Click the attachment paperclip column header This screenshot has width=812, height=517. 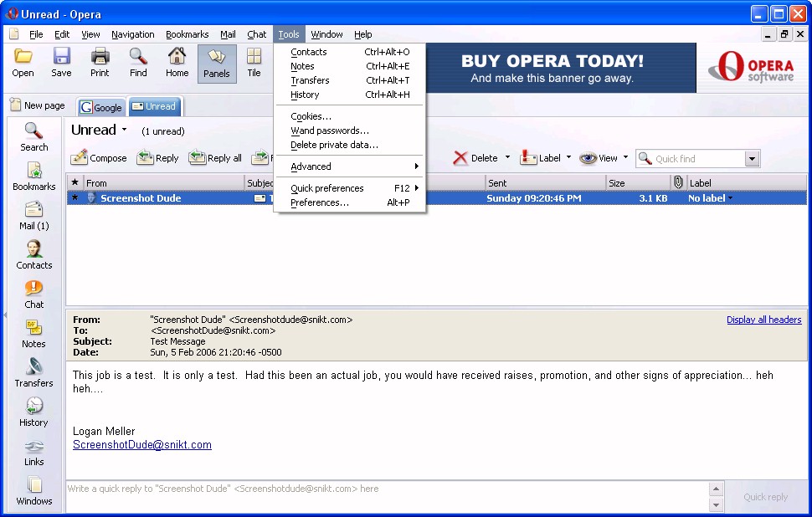pyautogui.click(x=678, y=182)
